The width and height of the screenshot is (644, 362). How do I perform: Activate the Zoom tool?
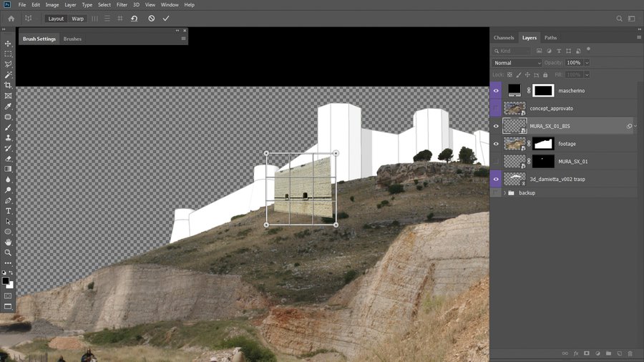point(8,253)
